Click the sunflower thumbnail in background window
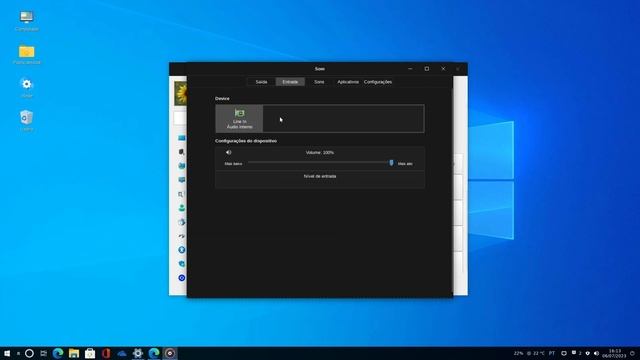Image resolution: width=640 pixels, height=360 pixels. tap(181, 93)
